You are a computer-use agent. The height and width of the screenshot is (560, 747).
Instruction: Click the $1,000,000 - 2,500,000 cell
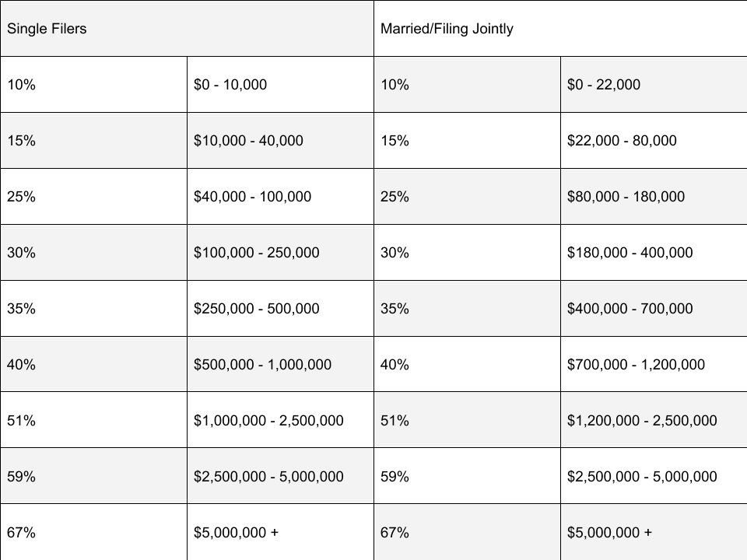[x=280, y=421]
